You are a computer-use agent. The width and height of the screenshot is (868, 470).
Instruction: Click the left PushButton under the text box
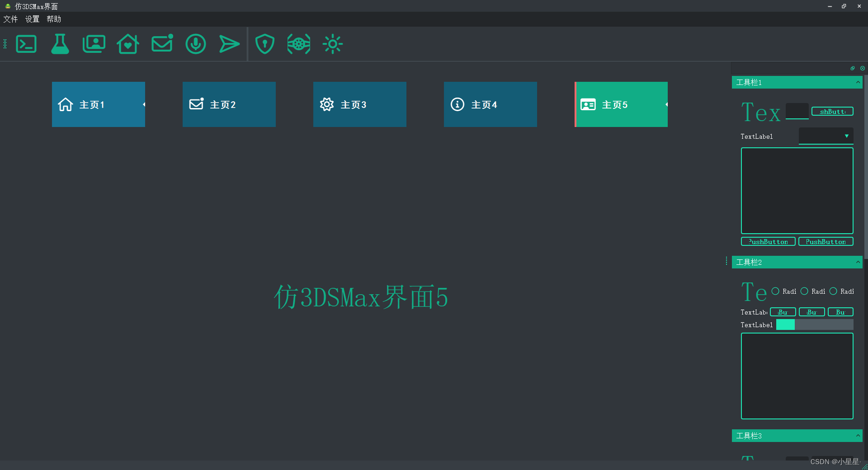[768, 242]
